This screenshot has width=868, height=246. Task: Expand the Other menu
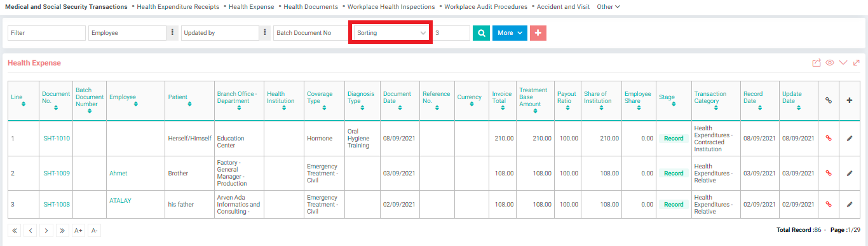pos(609,6)
